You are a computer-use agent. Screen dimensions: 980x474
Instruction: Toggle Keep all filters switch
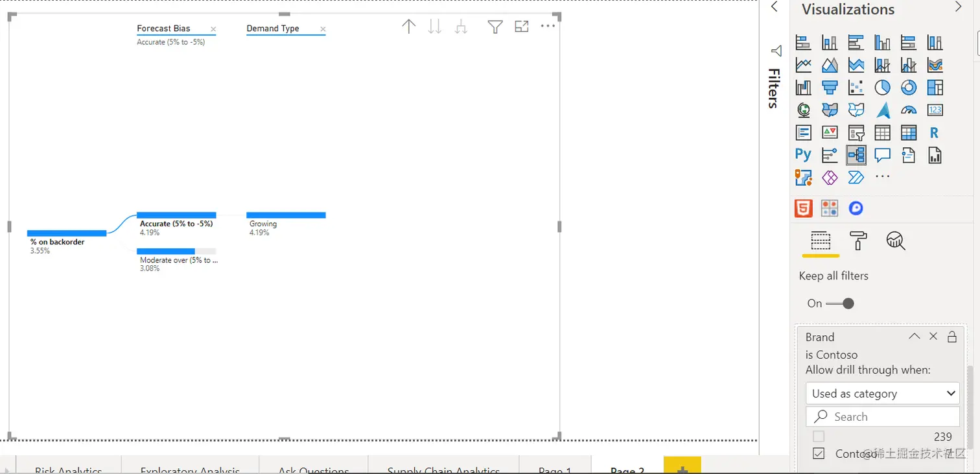click(839, 303)
